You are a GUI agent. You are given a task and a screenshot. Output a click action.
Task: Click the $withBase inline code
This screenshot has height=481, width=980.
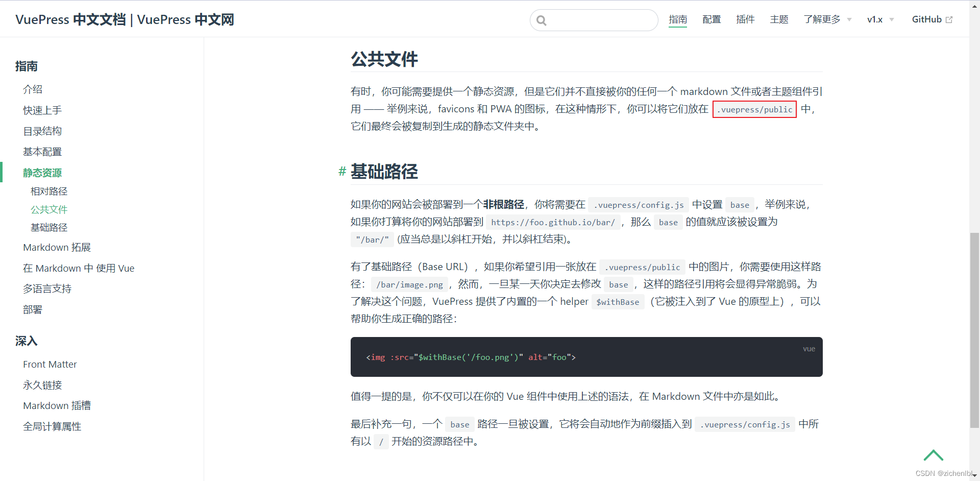[x=618, y=302]
